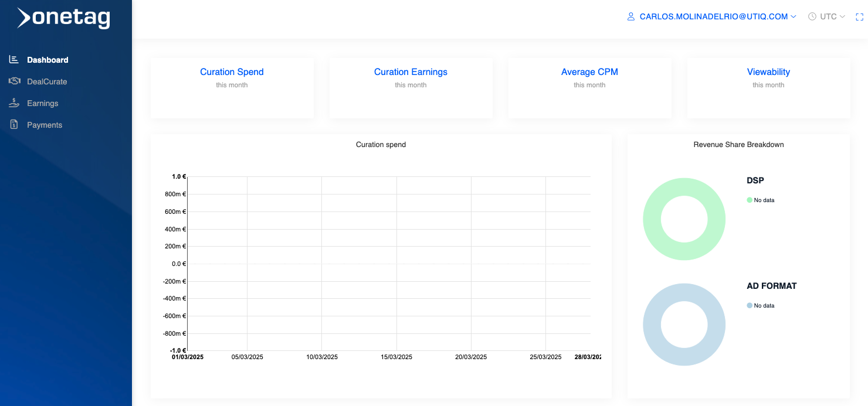The height and width of the screenshot is (406, 868).
Task: Enter fullscreen with the expand icon
Action: (x=860, y=17)
